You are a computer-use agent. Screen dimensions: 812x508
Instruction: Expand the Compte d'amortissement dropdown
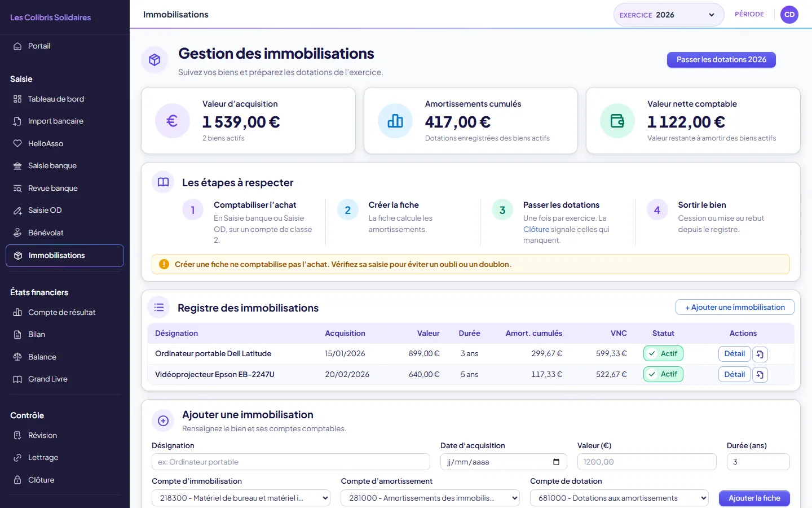tap(430, 498)
